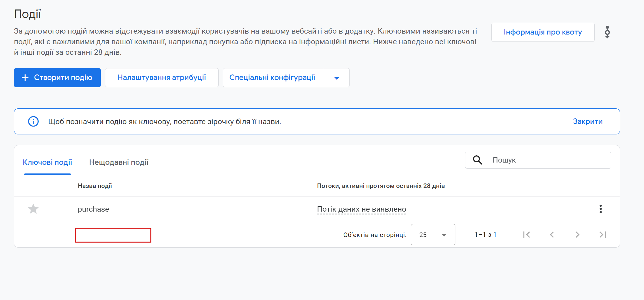Go to previous page of events
Viewport: 644px width, 300px height.
tap(552, 235)
